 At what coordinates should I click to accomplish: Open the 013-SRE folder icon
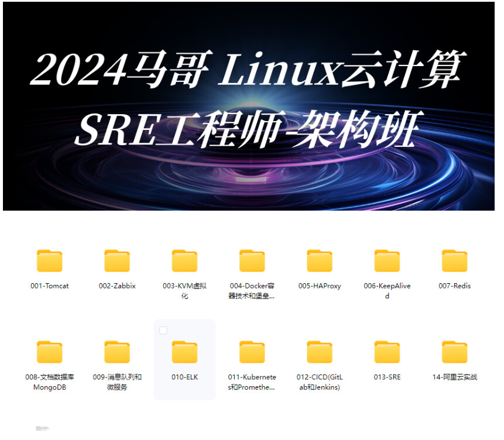387,352
